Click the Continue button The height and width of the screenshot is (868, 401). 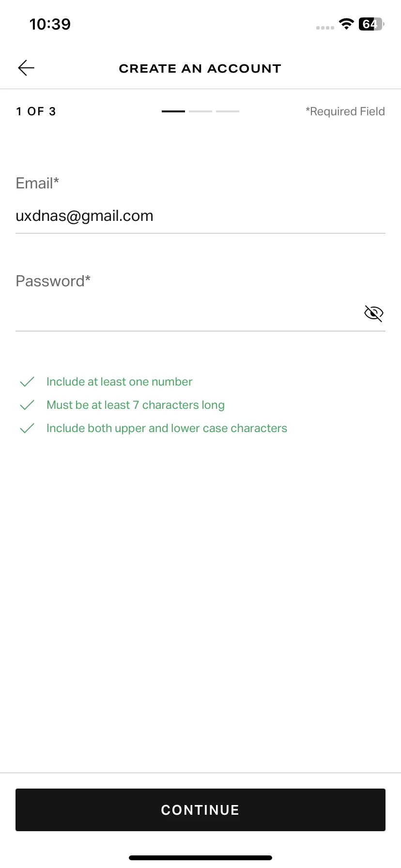pos(200,810)
